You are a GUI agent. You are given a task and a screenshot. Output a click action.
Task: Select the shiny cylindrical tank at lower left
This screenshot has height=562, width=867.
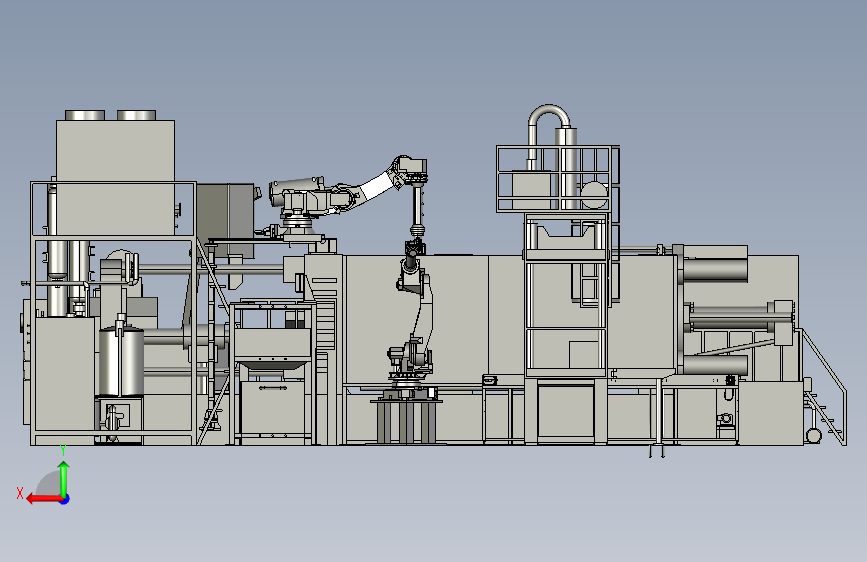(121, 361)
